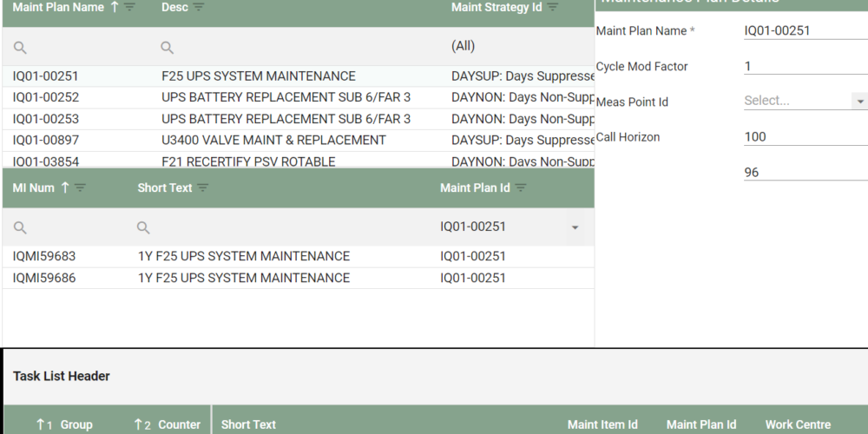Open filter icon for Maint Plan Id column
This screenshot has width=868, height=434.
coord(520,187)
